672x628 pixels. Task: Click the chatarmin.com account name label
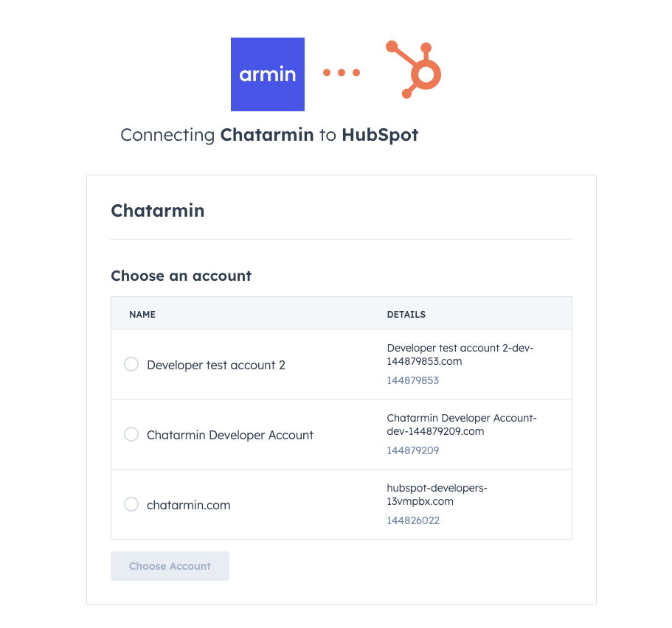(x=189, y=505)
